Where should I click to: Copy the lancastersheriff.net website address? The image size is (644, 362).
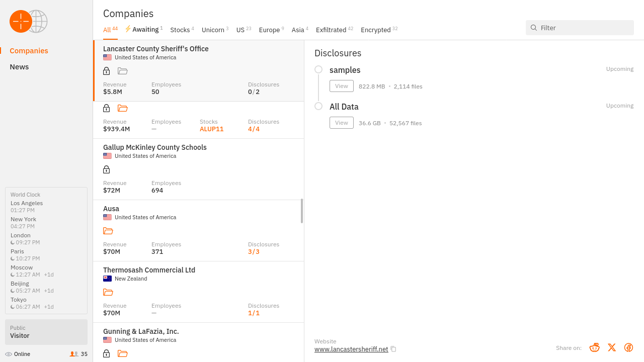pos(393,349)
